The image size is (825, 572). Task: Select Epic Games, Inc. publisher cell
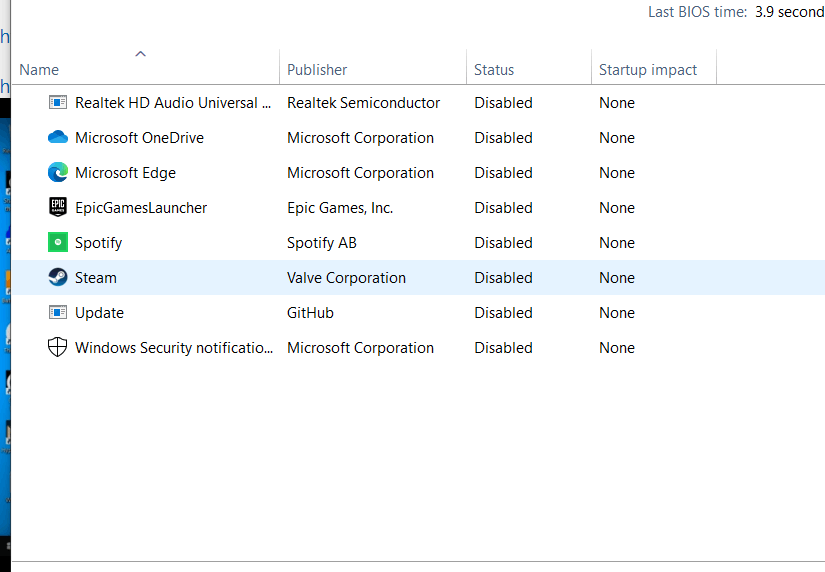coord(340,208)
